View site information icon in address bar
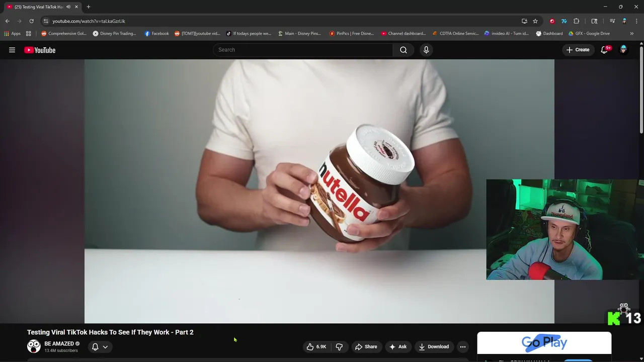The image size is (644, 362). 46,21
